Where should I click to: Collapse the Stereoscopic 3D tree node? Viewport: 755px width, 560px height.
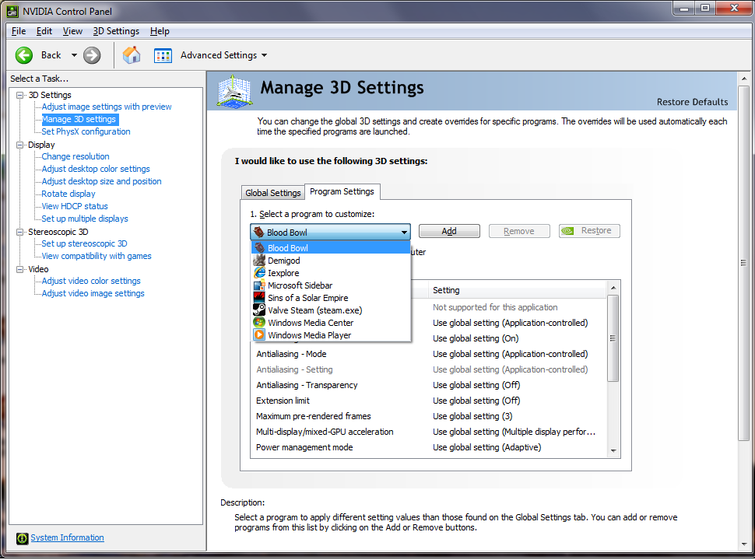[x=20, y=232]
